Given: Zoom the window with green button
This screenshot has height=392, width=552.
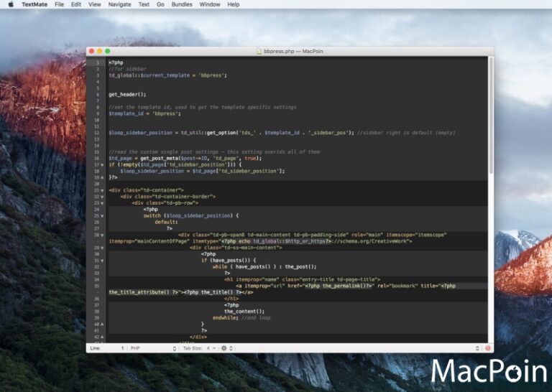Looking at the screenshot, I should tap(108, 52).
